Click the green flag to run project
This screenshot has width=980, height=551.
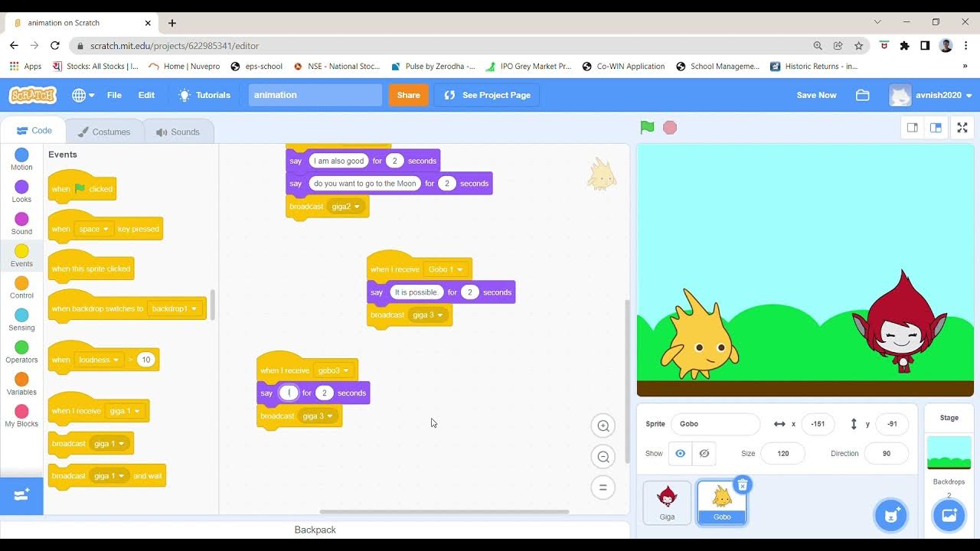pyautogui.click(x=648, y=128)
